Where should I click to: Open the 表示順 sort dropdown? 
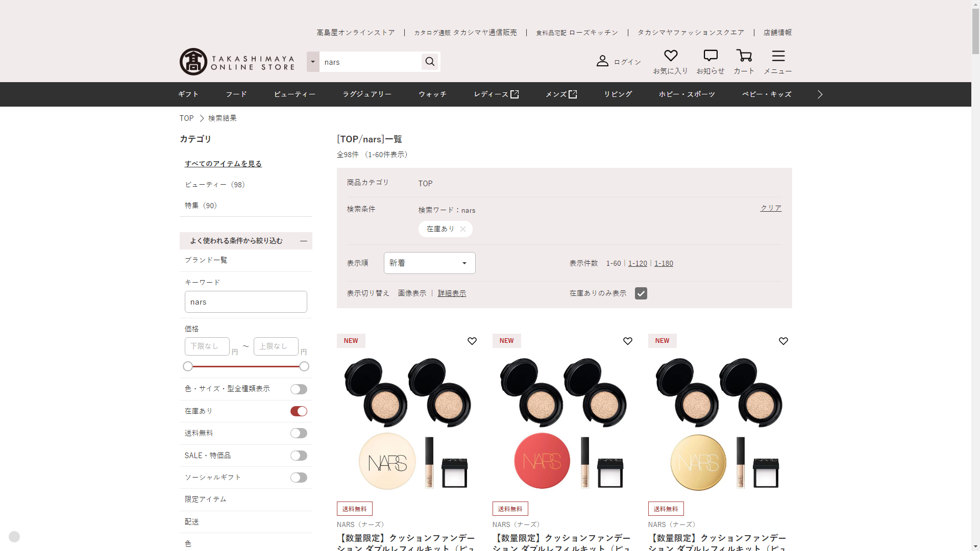click(429, 263)
